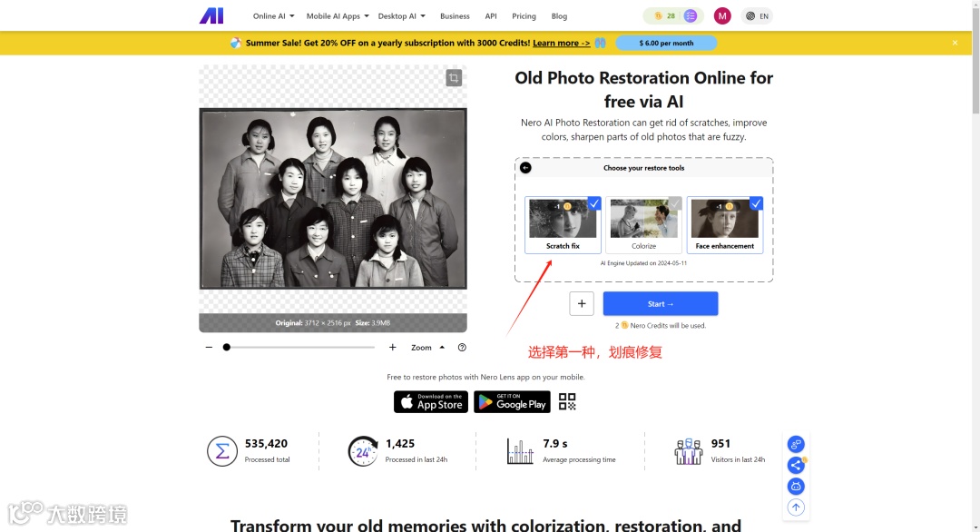Screen dimensions: 980x532
Task: Open the credits coin counter showing 28
Action: tap(664, 15)
